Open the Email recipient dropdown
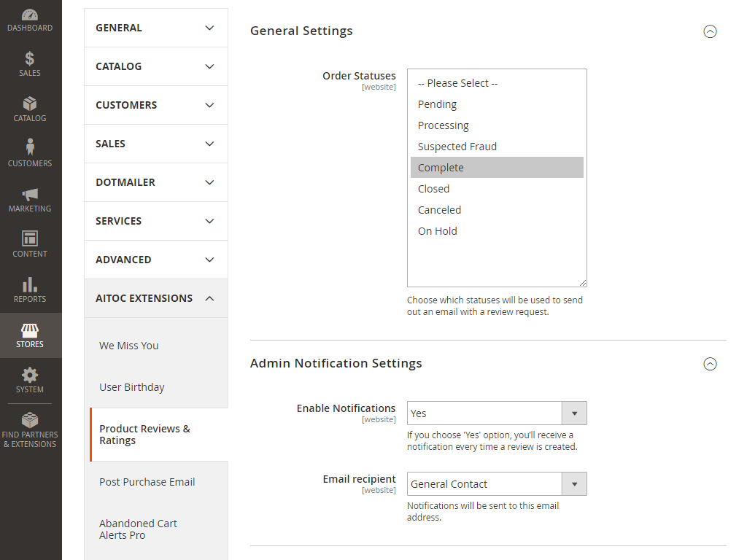Screen dimensions: 747x560 (497, 484)
